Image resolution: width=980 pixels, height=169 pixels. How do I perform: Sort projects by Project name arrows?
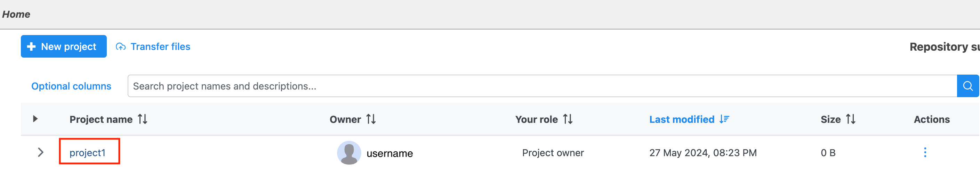tap(143, 119)
